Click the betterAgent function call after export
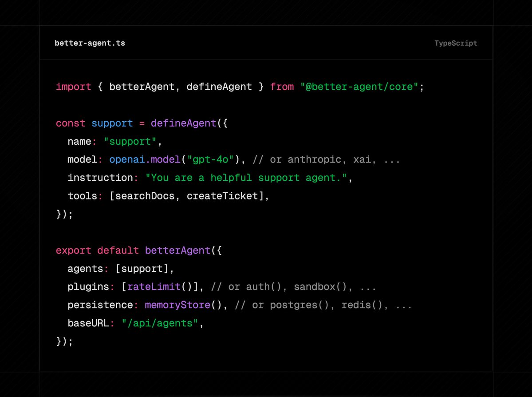 [177, 250]
